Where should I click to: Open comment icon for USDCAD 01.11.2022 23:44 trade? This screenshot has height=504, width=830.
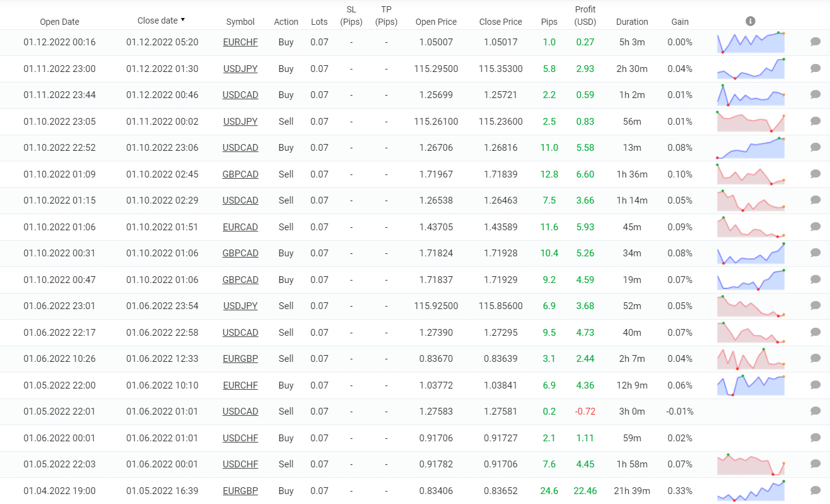point(816,95)
